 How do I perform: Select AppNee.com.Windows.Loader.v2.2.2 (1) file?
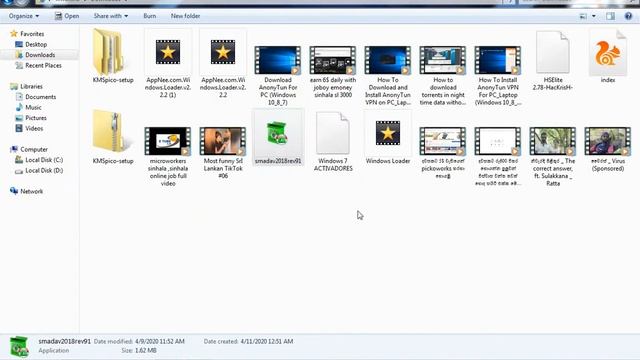click(168, 64)
